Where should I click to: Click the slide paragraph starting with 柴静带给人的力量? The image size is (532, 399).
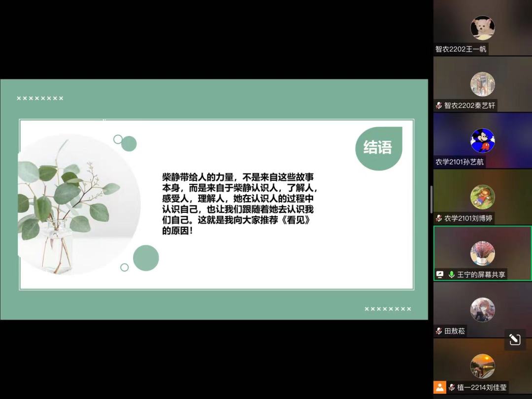coord(239,203)
